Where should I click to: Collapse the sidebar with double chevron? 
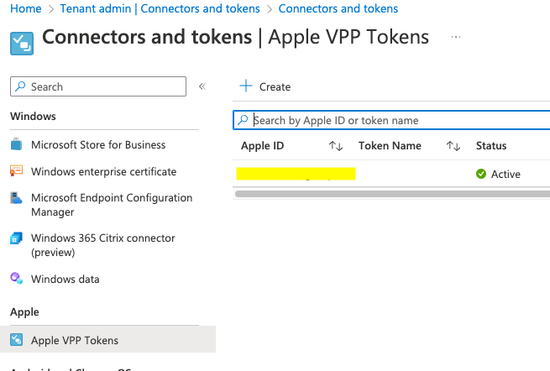tap(202, 86)
